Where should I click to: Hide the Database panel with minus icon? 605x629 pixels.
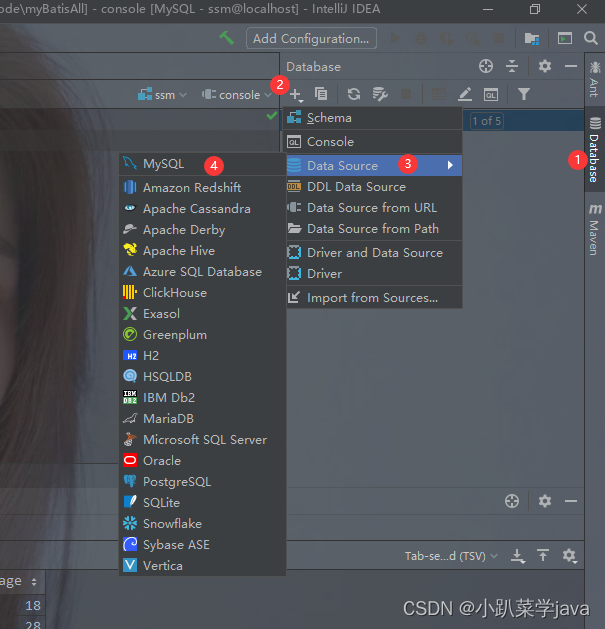point(570,66)
